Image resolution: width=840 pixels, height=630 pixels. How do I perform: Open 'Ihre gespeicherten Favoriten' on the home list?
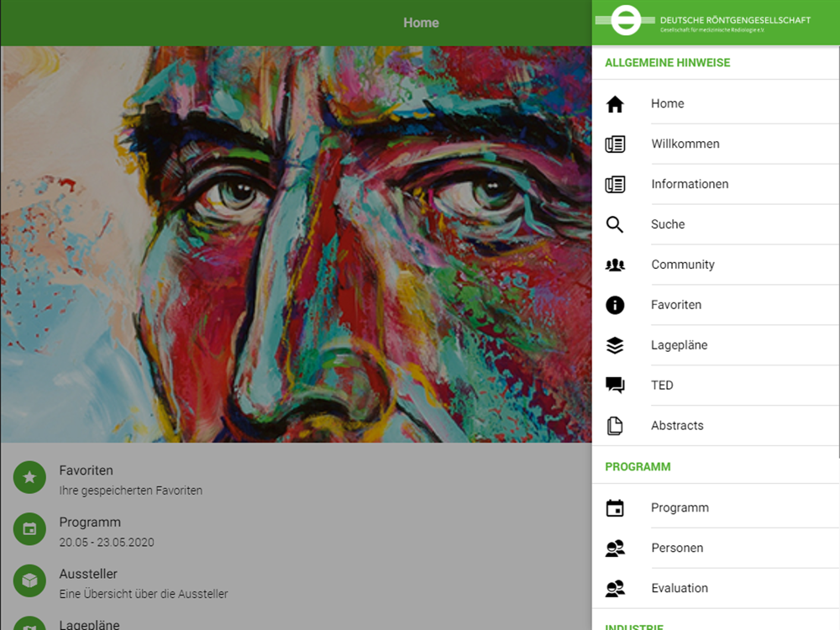(x=296, y=480)
